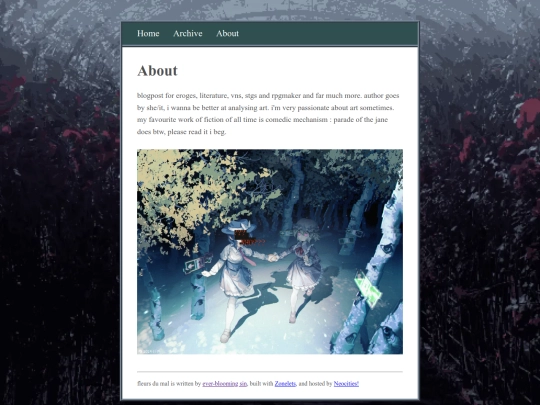The image size is (540, 405).
Task: Visit the Zonelets link
Action: coord(285,383)
